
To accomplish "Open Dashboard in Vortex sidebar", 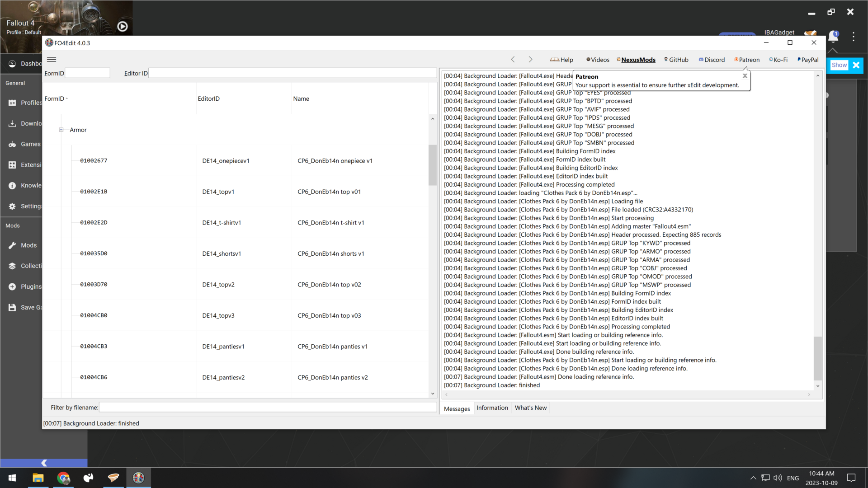I will click(25, 64).
